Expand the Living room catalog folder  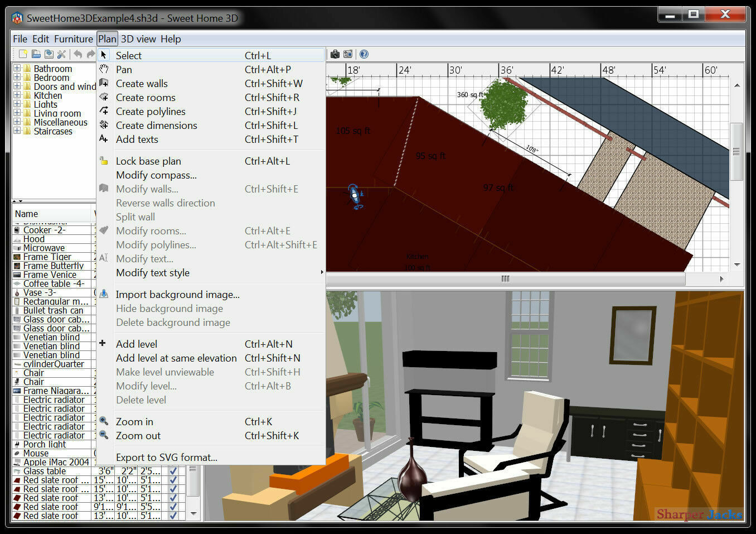[17, 113]
